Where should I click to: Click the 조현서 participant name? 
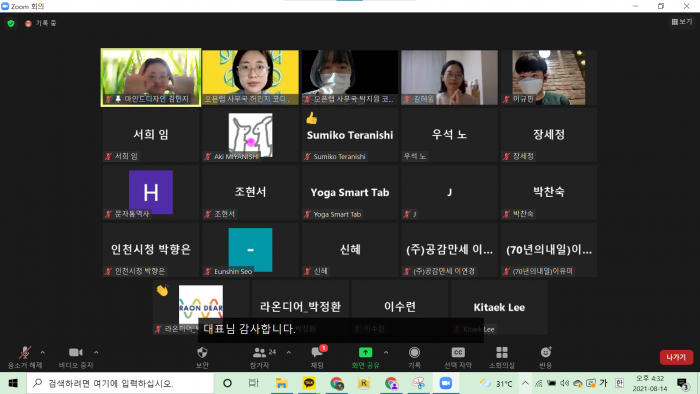point(250,191)
